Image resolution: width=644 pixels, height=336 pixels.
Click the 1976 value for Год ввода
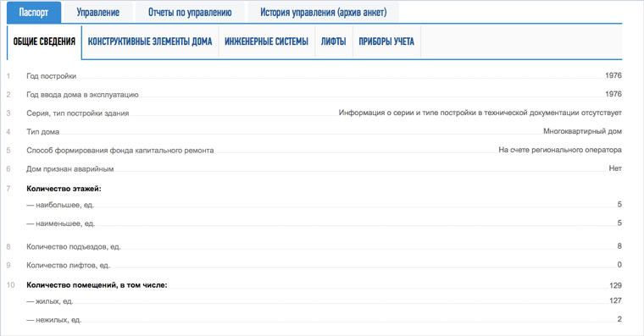(613, 94)
